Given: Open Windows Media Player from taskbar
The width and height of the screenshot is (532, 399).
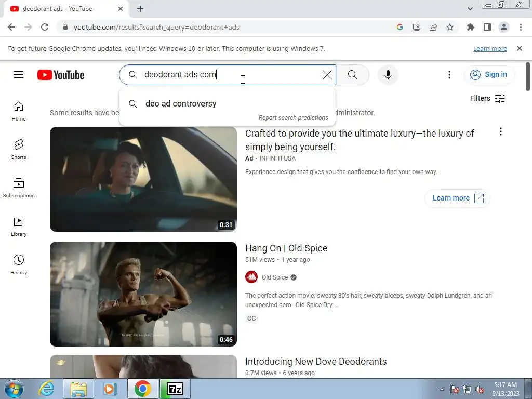Looking at the screenshot, I should point(110,389).
